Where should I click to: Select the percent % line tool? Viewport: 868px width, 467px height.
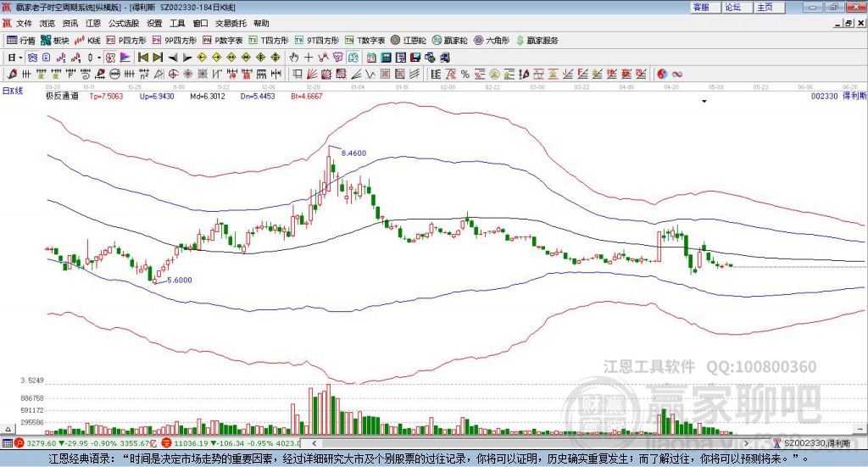pos(465,74)
